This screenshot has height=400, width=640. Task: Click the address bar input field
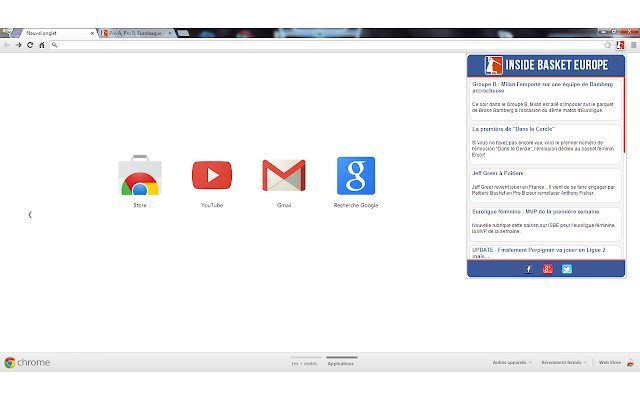click(x=329, y=45)
